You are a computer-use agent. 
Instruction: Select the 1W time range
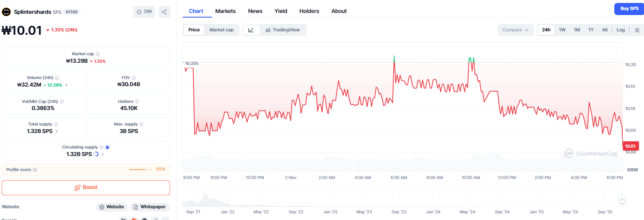click(562, 30)
